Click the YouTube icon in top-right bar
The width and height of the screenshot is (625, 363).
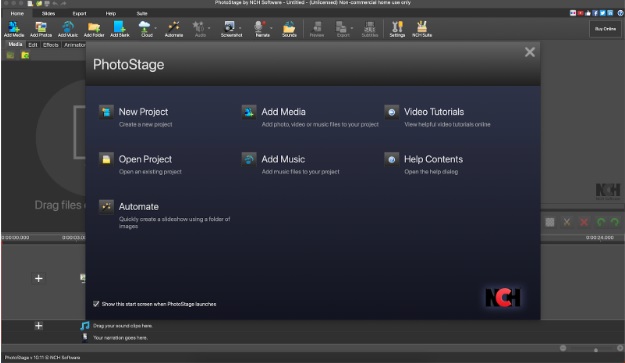click(580, 13)
